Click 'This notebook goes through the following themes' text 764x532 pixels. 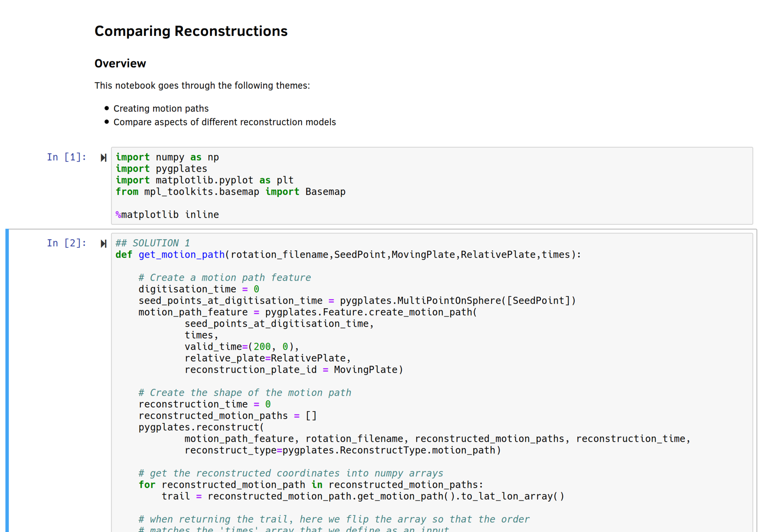pyautogui.click(x=202, y=86)
